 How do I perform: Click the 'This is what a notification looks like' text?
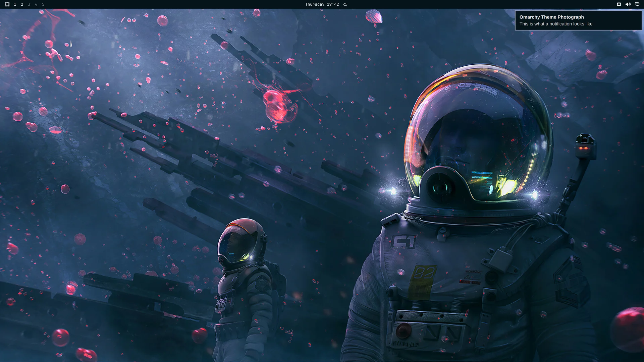coord(556,24)
